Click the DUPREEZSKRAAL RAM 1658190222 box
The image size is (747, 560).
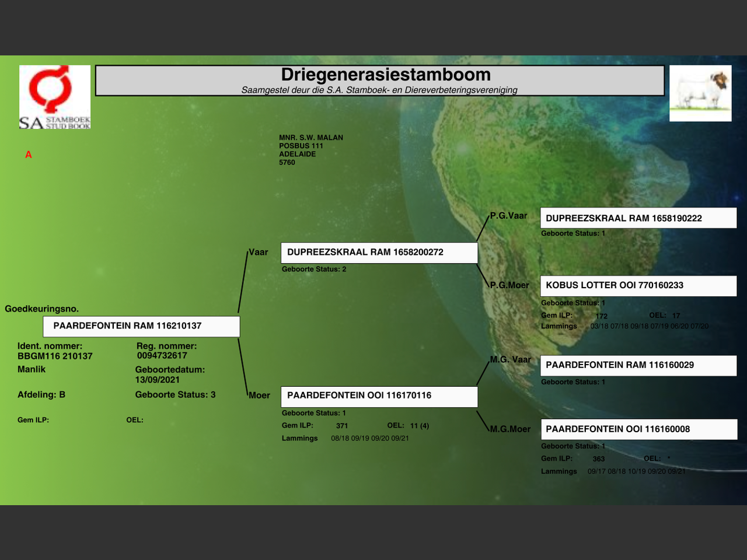coord(638,218)
